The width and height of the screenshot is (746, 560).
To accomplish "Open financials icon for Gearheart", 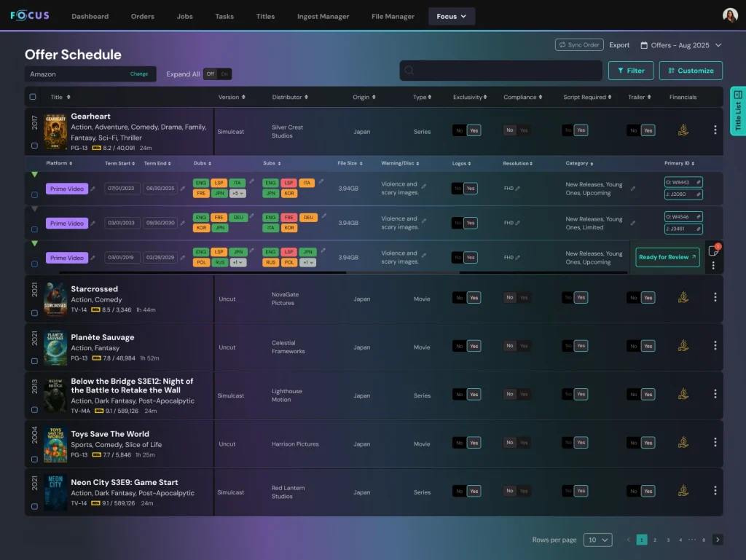I will 683,130.
